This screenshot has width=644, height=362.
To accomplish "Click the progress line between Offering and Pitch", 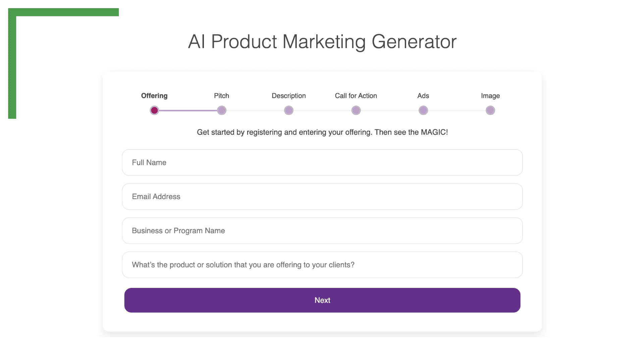I will tap(188, 110).
